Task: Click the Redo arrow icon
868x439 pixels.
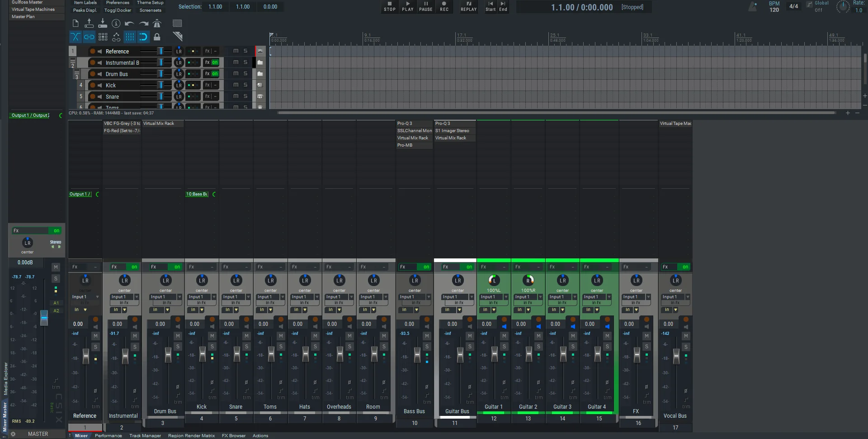Action: click(143, 23)
